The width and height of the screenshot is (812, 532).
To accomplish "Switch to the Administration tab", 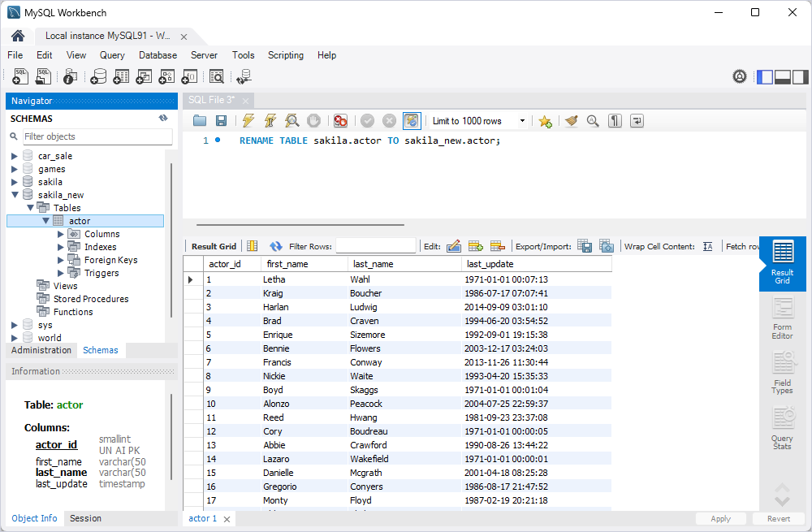I will coord(41,350).
